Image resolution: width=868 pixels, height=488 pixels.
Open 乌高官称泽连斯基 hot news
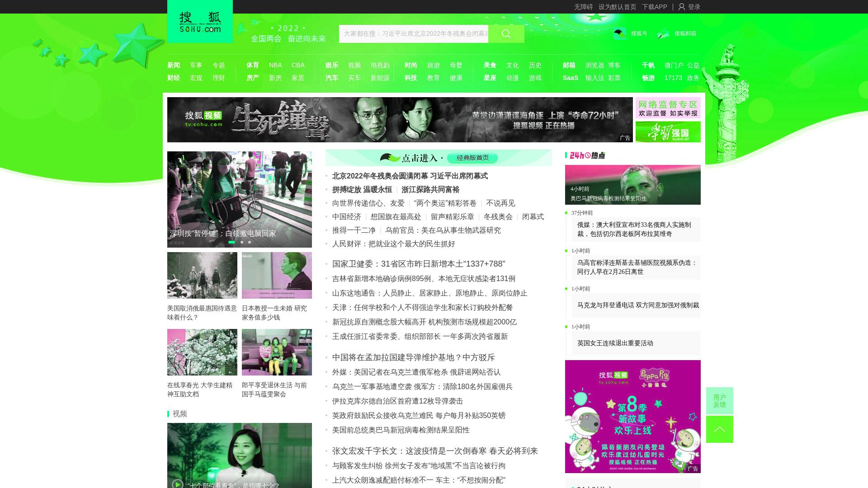tap(637, 267)
